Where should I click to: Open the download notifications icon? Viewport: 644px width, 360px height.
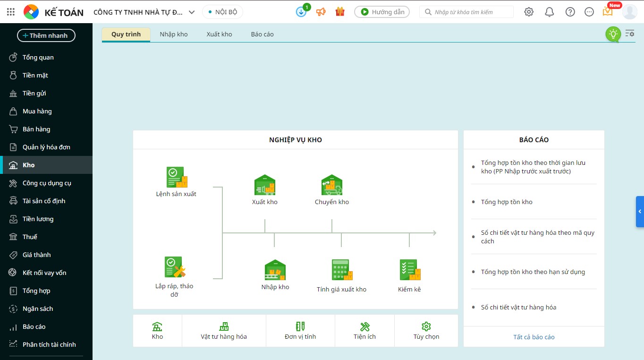coord(301,12)
